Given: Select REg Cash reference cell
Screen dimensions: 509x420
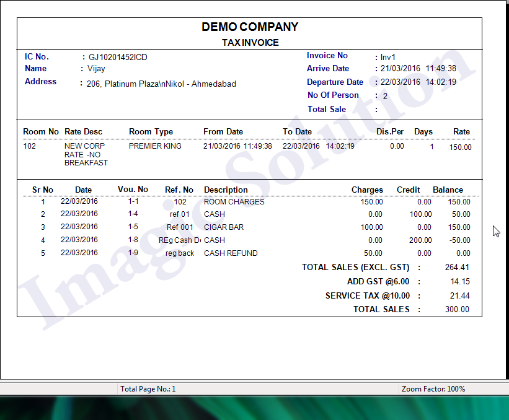Looking at the screenshot, I should [180, 240].
